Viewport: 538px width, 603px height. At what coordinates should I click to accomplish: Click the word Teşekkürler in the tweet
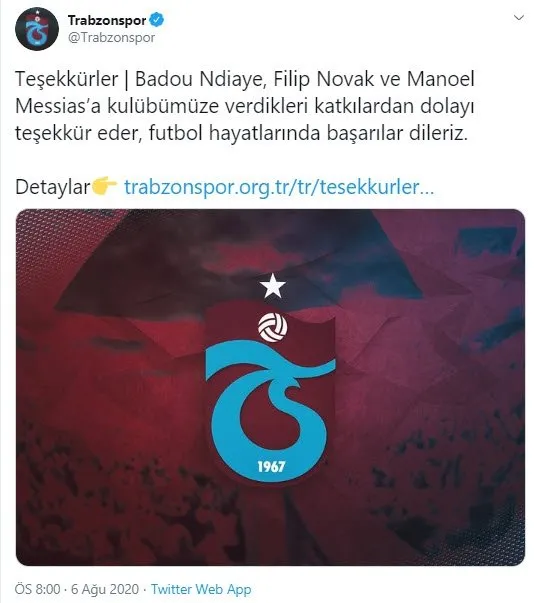67,79
